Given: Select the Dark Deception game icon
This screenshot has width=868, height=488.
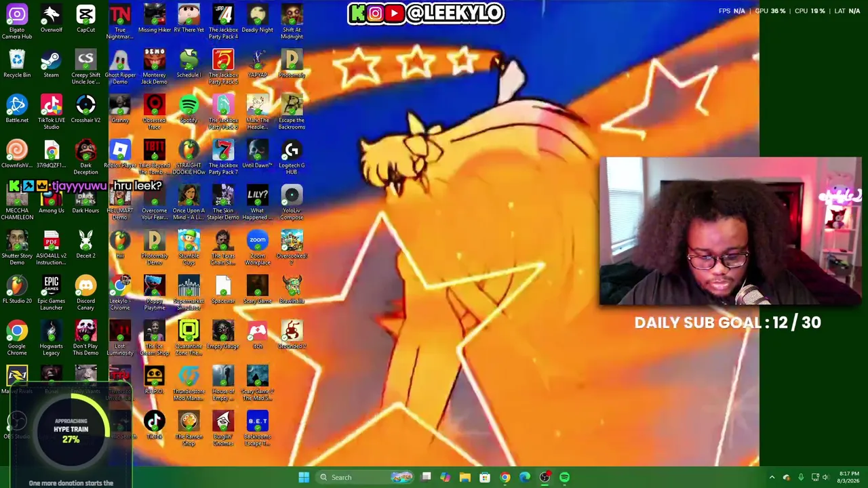Looking at the screenshot, I should tap(85, 157).
